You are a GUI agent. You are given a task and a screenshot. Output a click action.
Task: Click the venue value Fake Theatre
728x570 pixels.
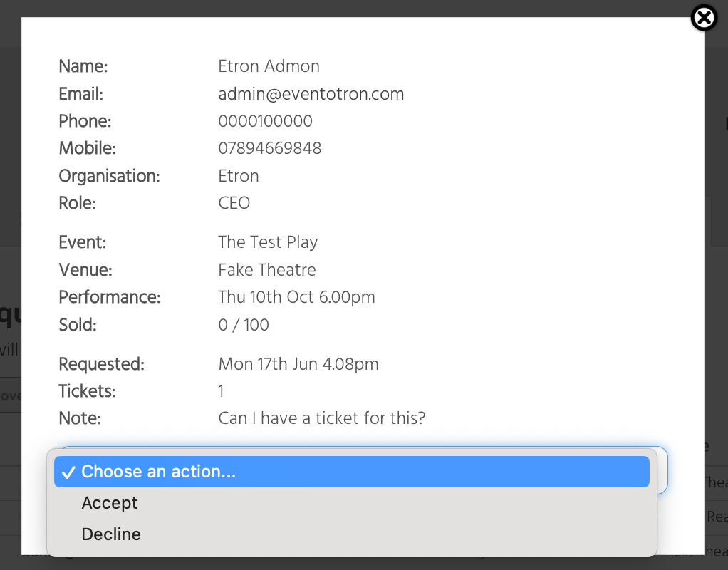pos(267,270)
